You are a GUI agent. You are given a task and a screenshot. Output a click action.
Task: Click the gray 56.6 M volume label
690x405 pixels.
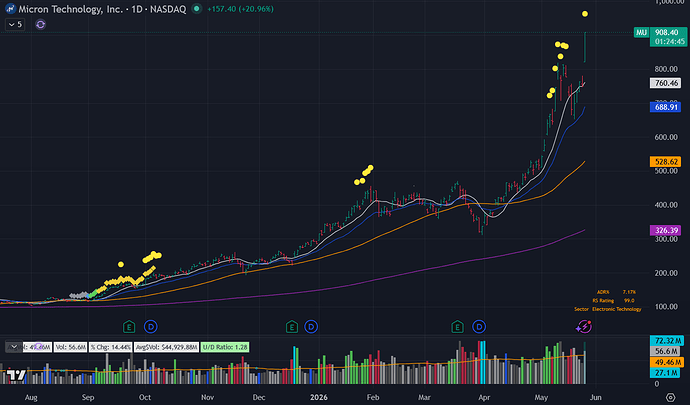666,351
